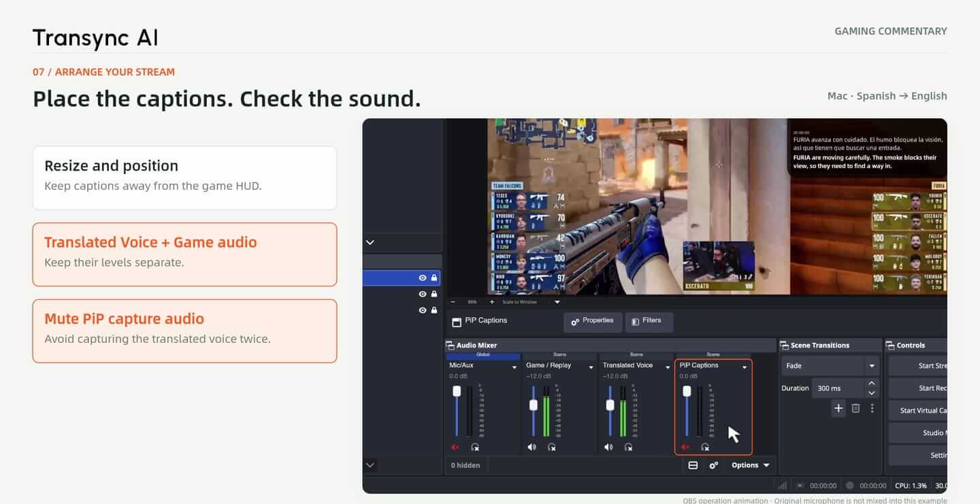The image size is (980, 504).
Task: Click the Translated Voice monitoring headphone icon
Action: pyautogui.click(x=629, y=447)
